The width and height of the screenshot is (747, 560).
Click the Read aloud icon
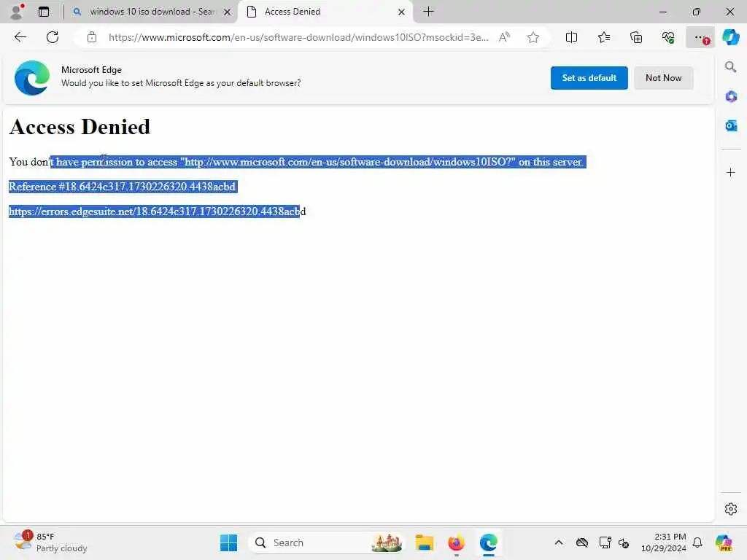(504, 37)
